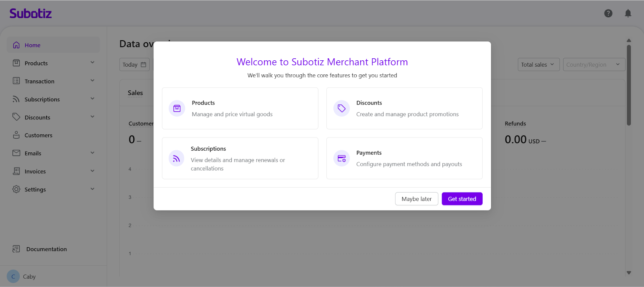This screenshot has width=644, height=287.
Task: Click the Documentation icon in sidebar
Action: point(16,249)
